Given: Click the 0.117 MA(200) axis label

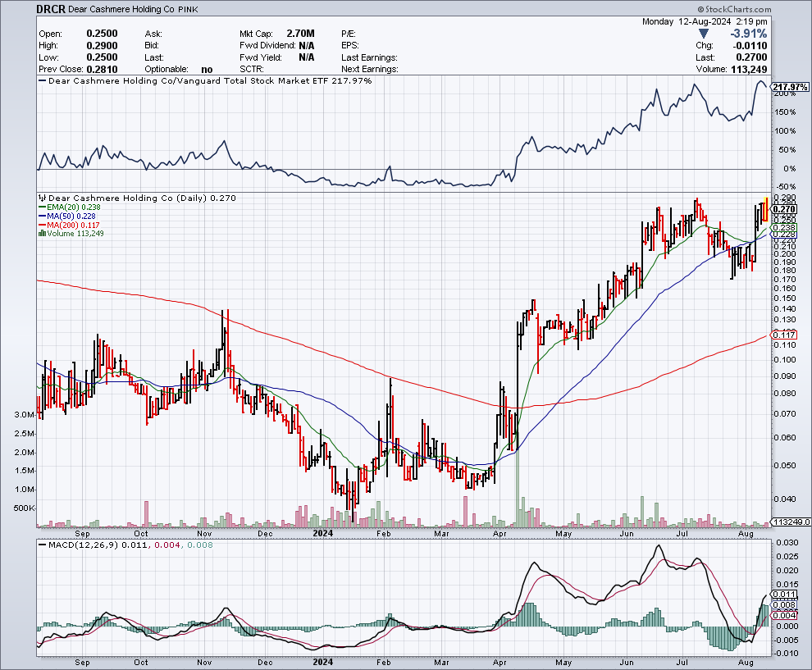Looking at the screenshot, I should pyautogui.click(x=784, y=335).
